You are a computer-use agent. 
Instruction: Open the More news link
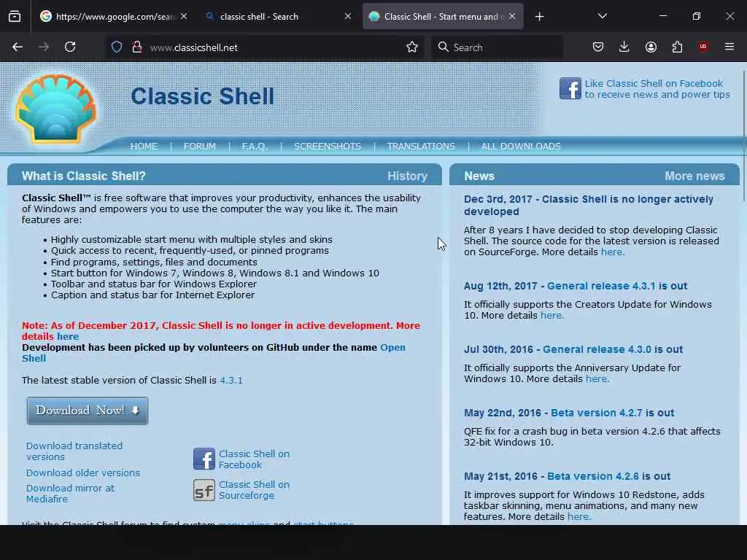(x=694, y=176)
